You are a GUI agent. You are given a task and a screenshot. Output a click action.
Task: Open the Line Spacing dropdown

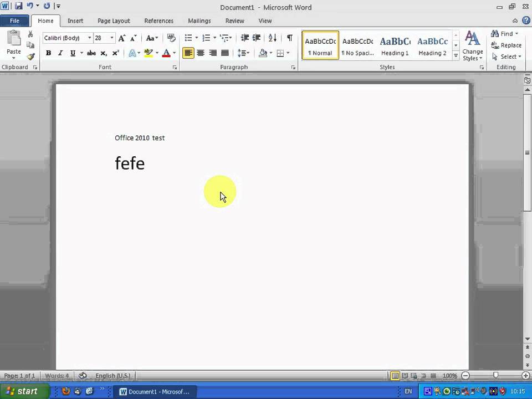(243, 53)
